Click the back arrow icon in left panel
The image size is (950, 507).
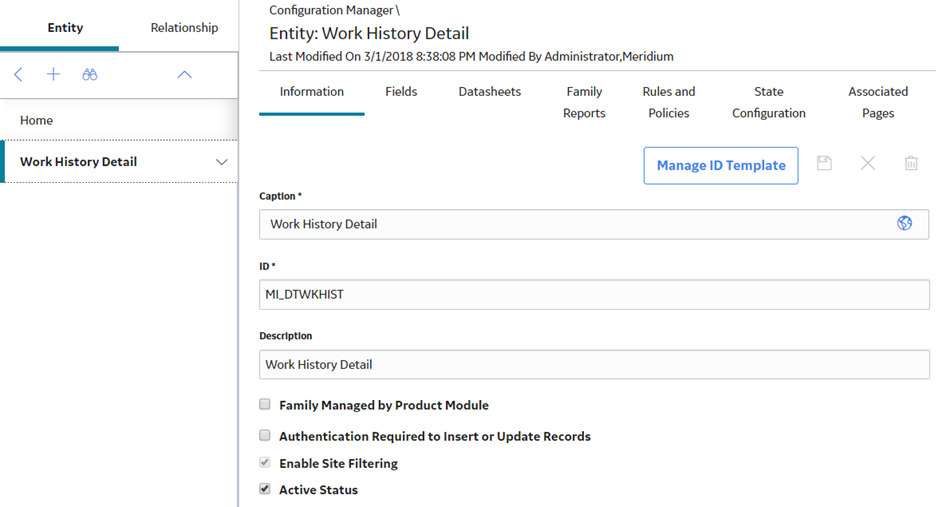click(x=18, y=75)
